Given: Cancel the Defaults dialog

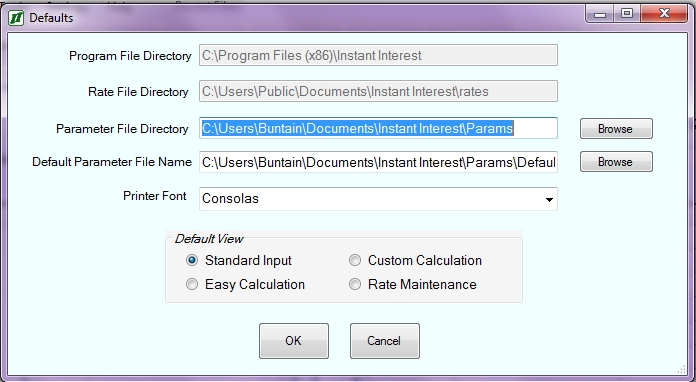Looking at the screenshot, I should pyautogui.click(x=385, y=341).
